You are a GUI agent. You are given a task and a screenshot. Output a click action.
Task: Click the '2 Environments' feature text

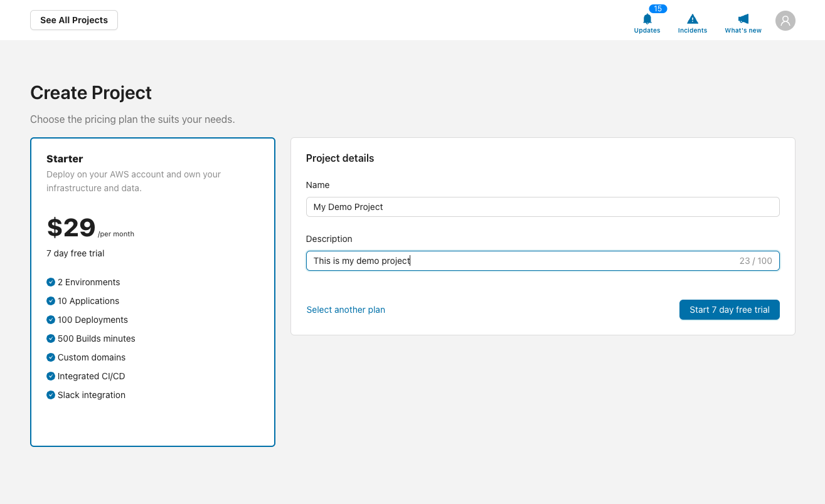click(x=89, y=282)
